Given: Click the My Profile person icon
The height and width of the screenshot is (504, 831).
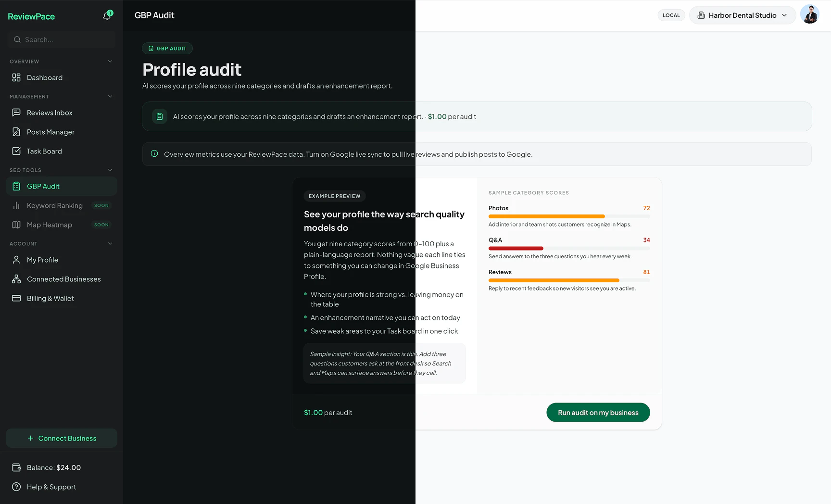Looking at the screenshot, I should [16, 260].
